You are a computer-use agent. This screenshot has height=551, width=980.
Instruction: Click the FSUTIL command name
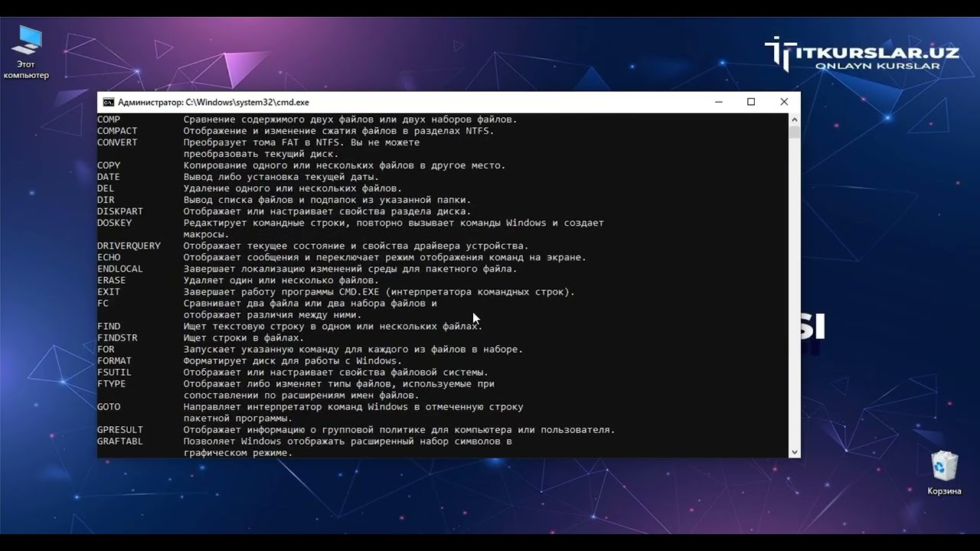pos(114,372)
